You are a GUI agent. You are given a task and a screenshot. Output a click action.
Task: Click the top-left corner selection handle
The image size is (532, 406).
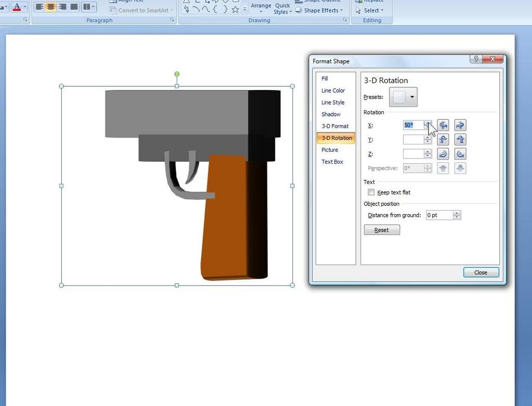click(61, 86)
